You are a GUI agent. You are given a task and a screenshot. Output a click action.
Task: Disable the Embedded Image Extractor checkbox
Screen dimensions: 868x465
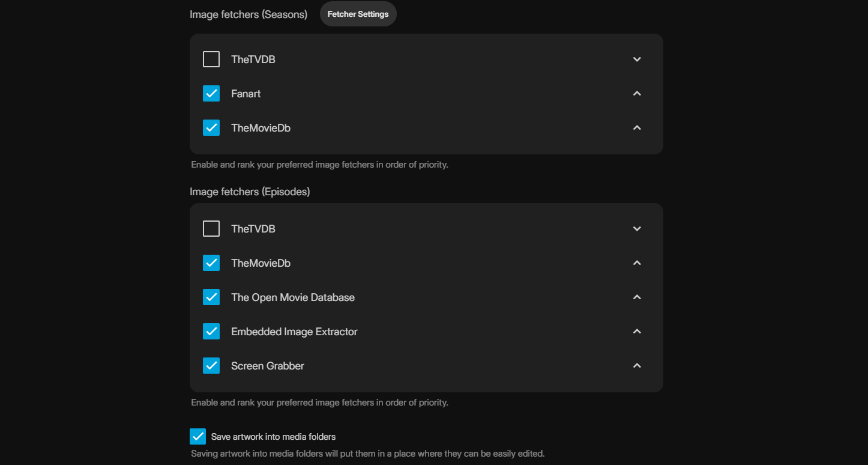coord(211,332)
